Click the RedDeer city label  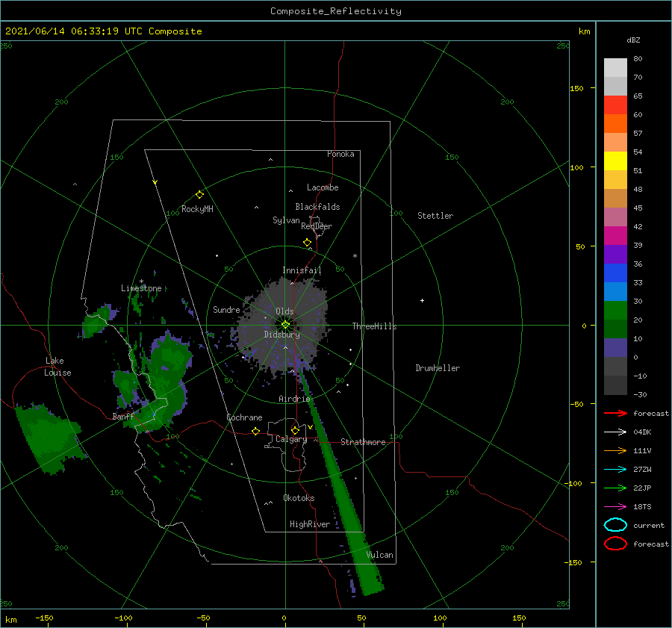click(317, 226)
